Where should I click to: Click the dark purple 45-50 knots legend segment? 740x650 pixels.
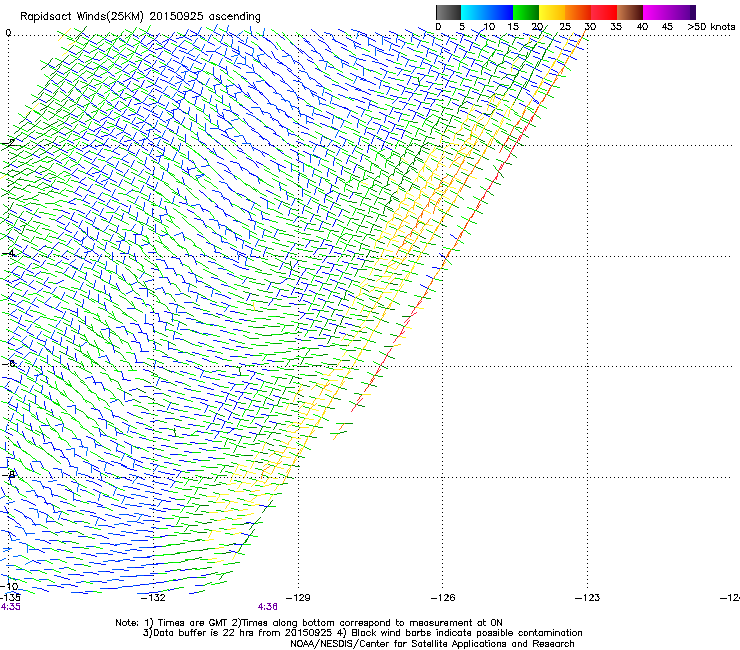tap(682, 12)
